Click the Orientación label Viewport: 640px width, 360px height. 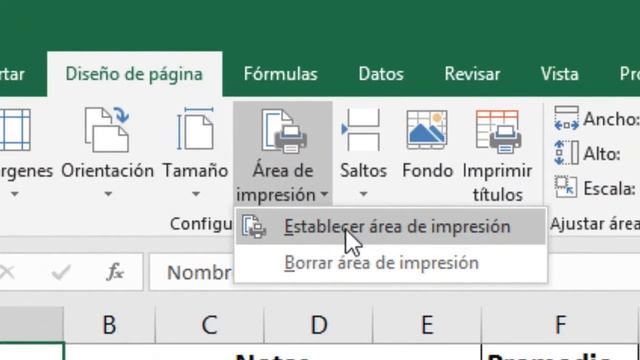tap(108, 171)
